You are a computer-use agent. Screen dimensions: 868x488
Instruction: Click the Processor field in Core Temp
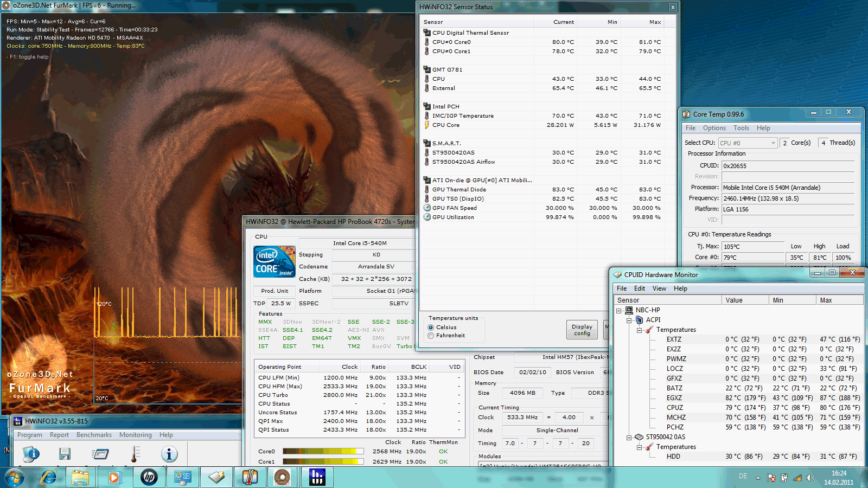788,188
